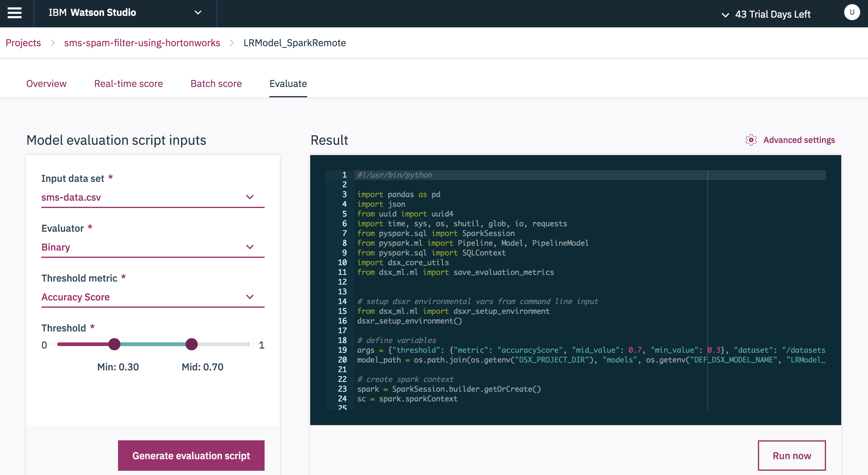Click the Min threshold slider handle

(115, 344)
